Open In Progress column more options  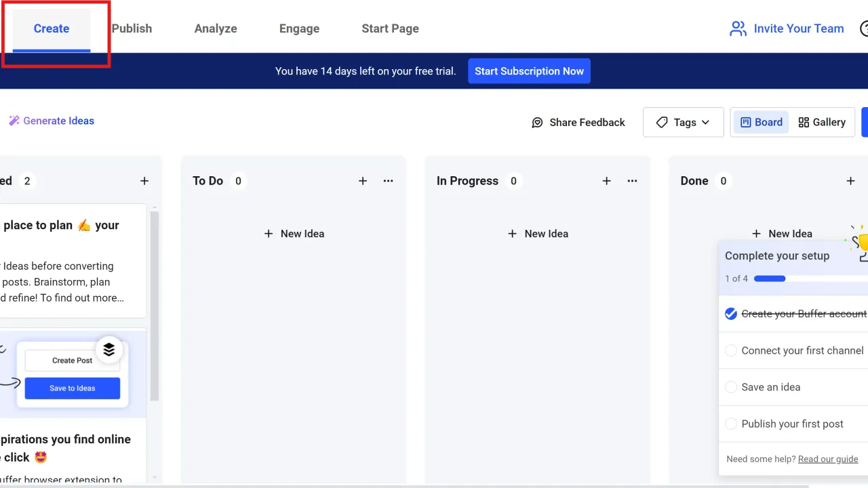point(632,181)
